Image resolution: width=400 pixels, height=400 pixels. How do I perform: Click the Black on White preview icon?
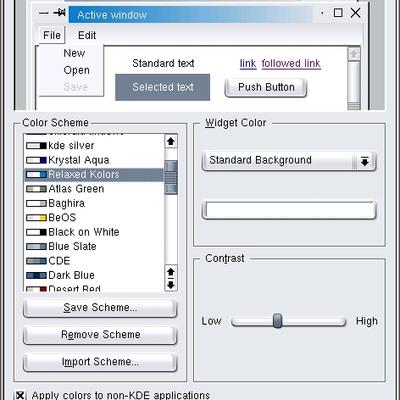[36, 232]
